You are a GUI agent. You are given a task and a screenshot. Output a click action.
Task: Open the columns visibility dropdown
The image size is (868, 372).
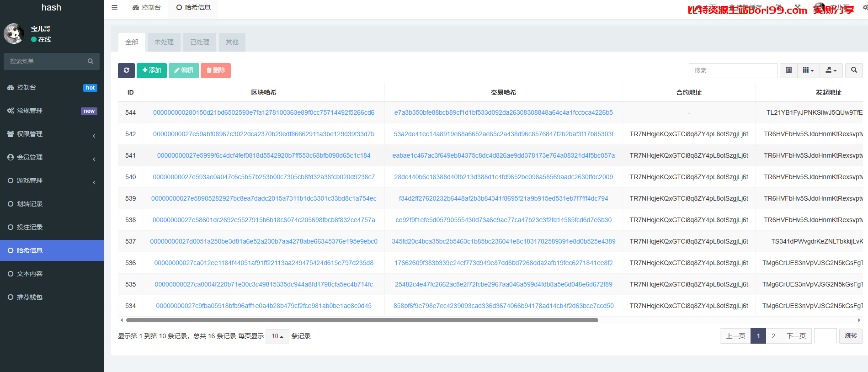(808, 70)
